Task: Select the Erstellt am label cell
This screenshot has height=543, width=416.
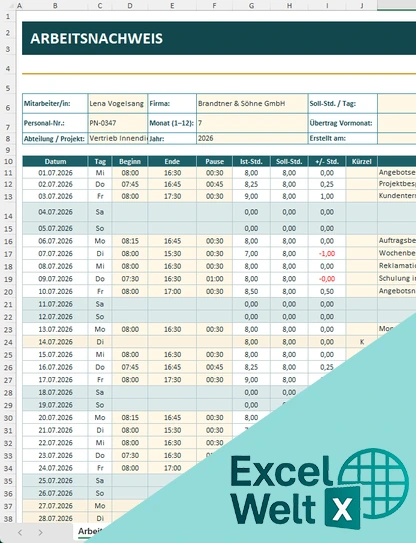Action: coord(343,138)
